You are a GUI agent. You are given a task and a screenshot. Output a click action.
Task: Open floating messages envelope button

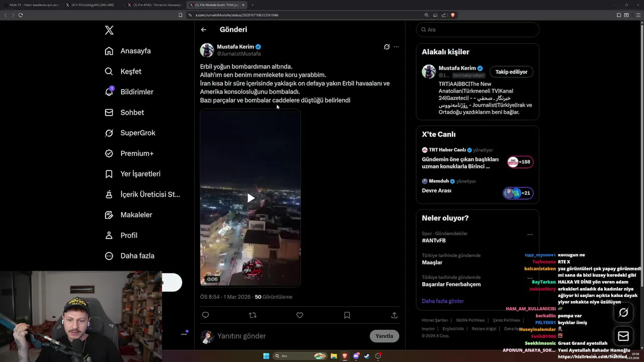pyautogui.click(x=623, y=336)
